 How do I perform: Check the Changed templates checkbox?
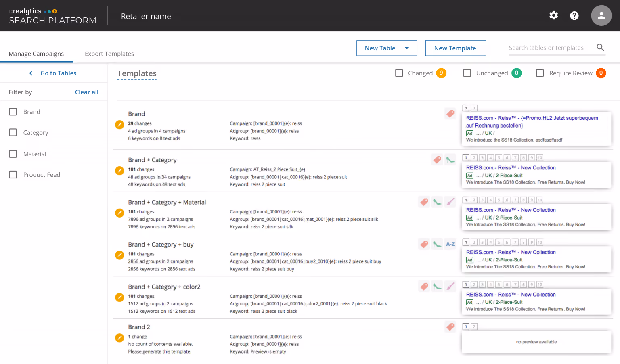[399, 73]
